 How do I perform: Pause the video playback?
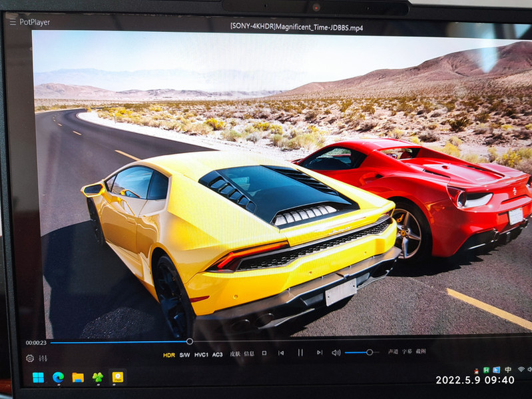click(x=300, y=352)
